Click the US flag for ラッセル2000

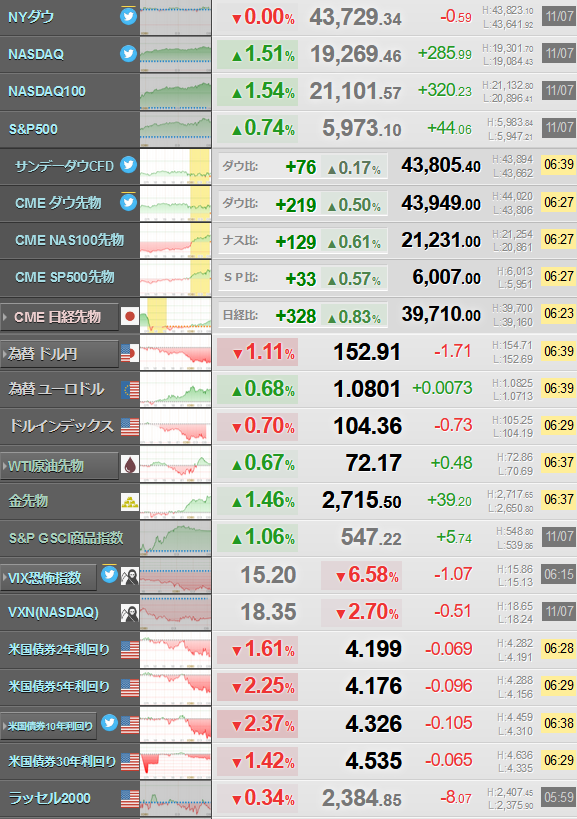click(x=130, y=799)
